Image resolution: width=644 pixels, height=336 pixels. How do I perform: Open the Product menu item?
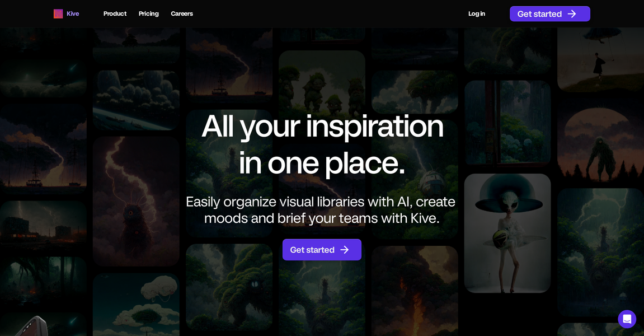[x=115, y=13]
